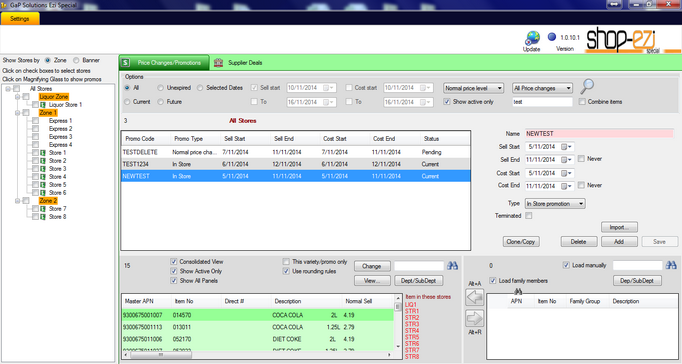Click the Dept/SubDept button in items panel
Image resolution: width=682 pixels, height=364 pixels.
[418, 281]
